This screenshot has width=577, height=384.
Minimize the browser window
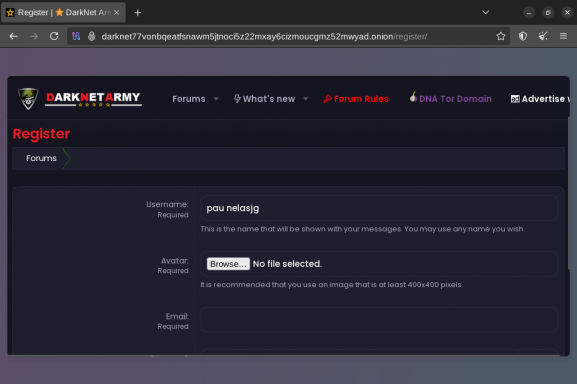(x=529, y=13)
